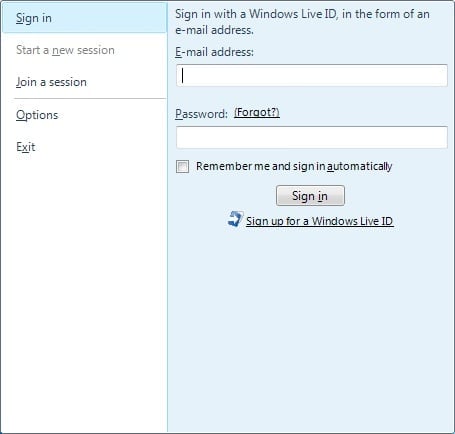Open Join a session from sidebar

point(51,82)
